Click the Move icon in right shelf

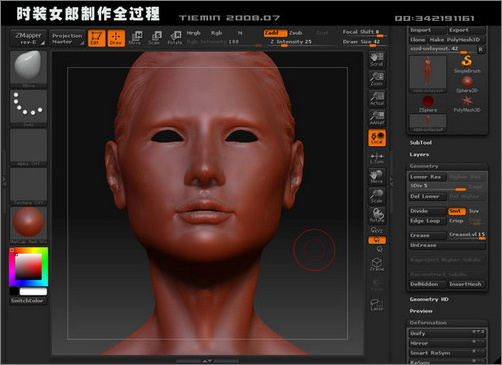pos(377,177)
